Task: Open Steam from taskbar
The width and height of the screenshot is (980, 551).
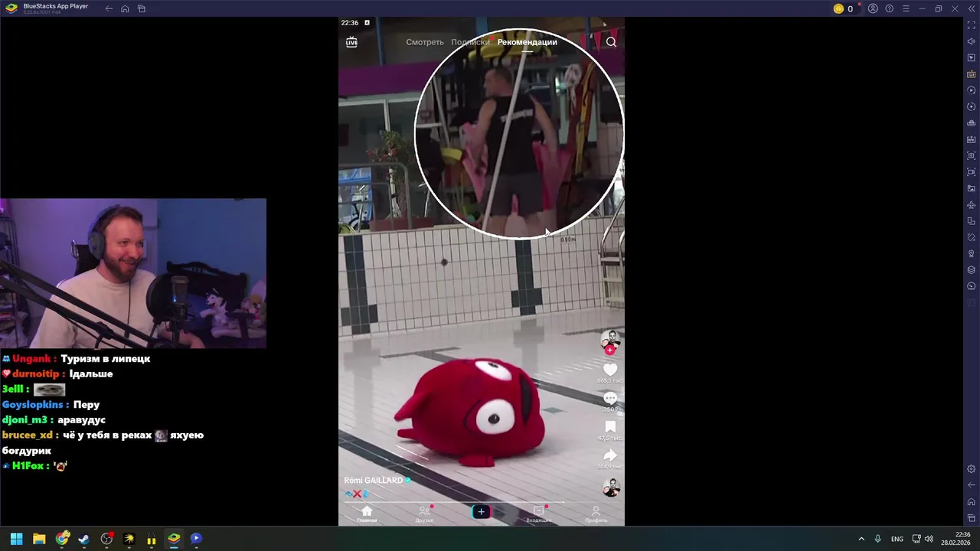Action: tap(84, 539)
